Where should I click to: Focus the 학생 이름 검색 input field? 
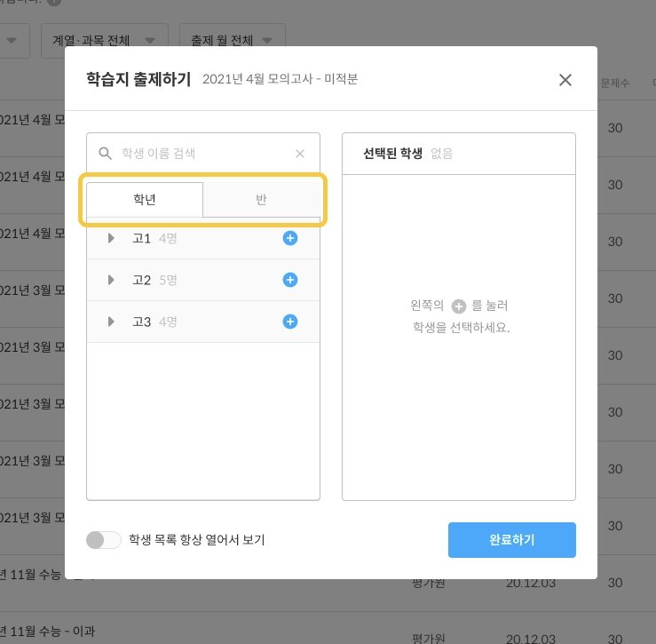(x=203, y=154)
